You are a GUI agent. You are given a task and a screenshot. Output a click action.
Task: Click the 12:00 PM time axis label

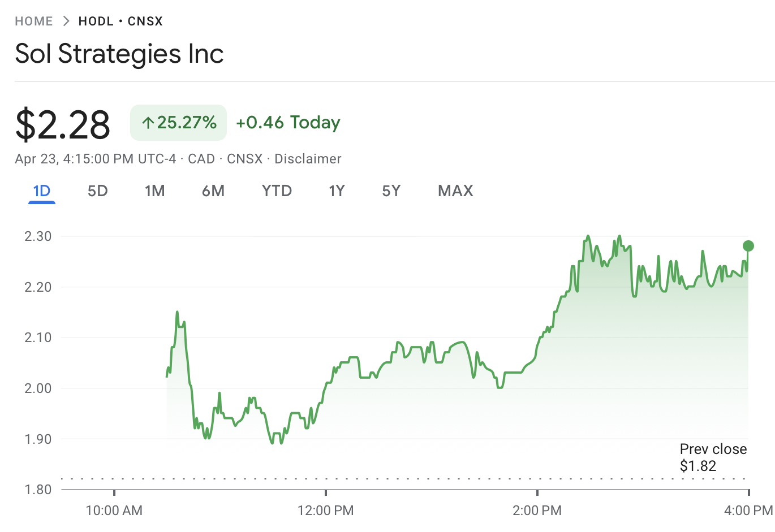(326, 511)
